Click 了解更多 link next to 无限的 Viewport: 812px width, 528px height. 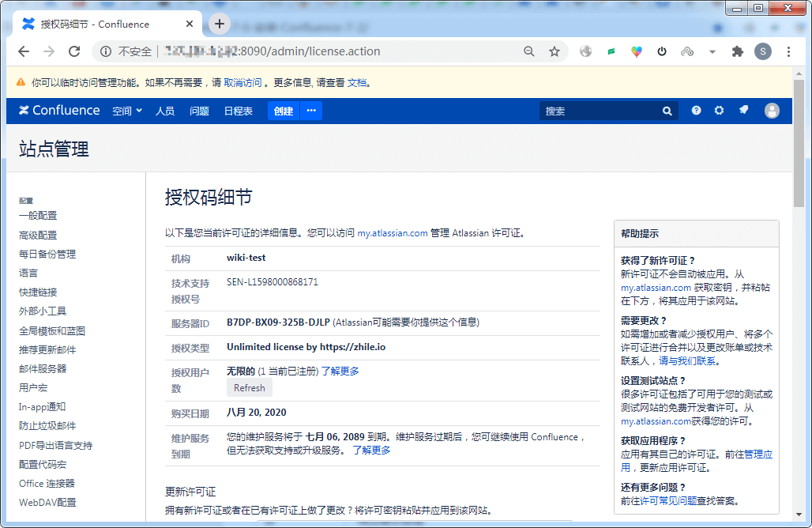pyautogui.click(x=340, y=371)
